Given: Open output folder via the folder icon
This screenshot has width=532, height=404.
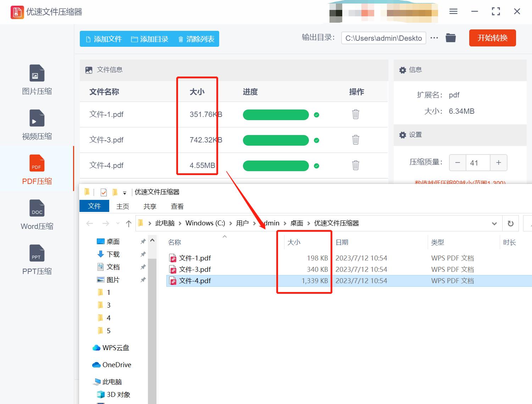Looking at the screenshot, I should click(450, 38).
